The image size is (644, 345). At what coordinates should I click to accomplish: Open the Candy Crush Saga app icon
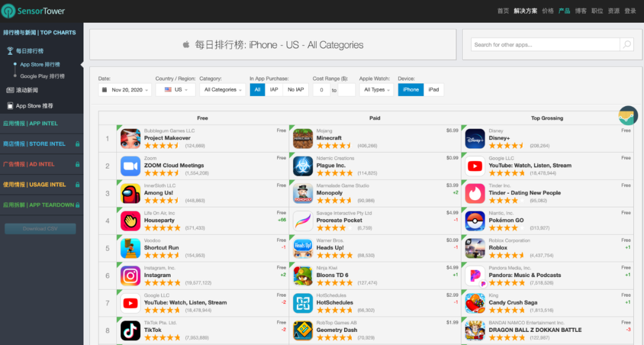point(475,303)
